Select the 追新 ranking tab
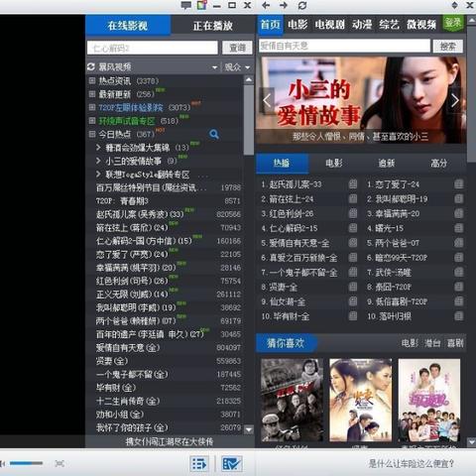This screenshot has height=476, width=476. pyautogui.click(x=387, y=163)
